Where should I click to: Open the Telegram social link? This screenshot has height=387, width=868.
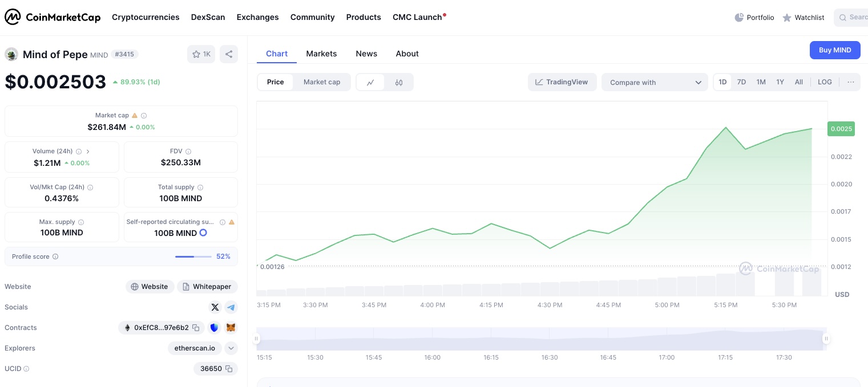pyautogui.click(x=231, y=307)
